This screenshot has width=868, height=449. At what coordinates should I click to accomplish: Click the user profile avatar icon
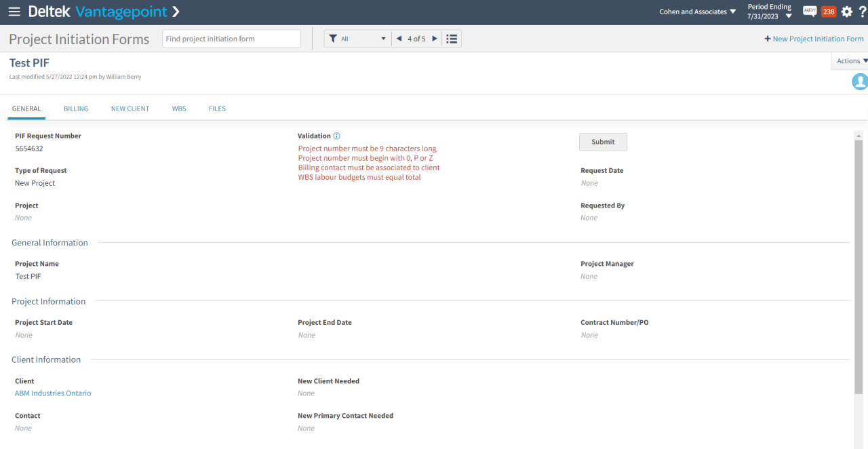click(860, 81)
